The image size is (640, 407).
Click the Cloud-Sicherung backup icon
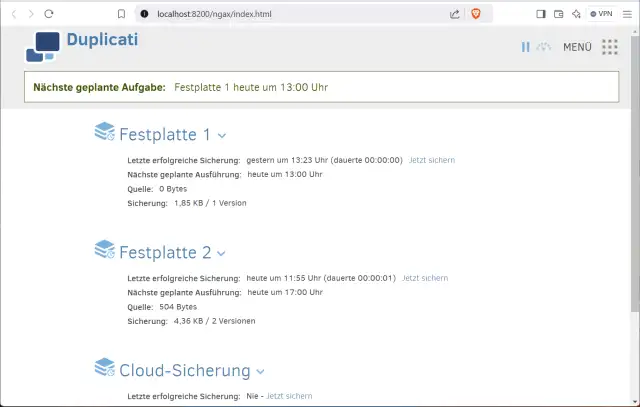105,368
